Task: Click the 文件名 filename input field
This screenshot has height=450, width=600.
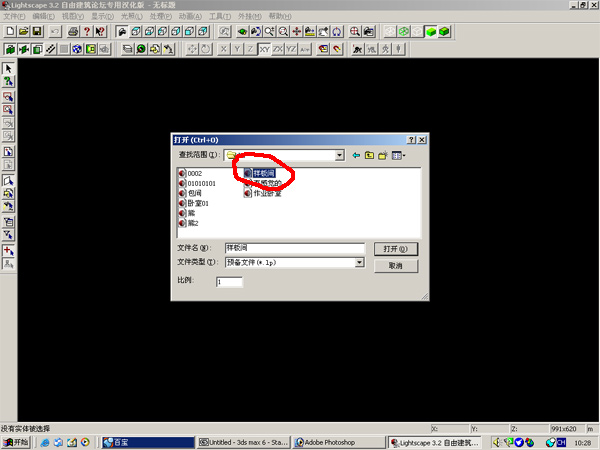Action: coord(295,248)
